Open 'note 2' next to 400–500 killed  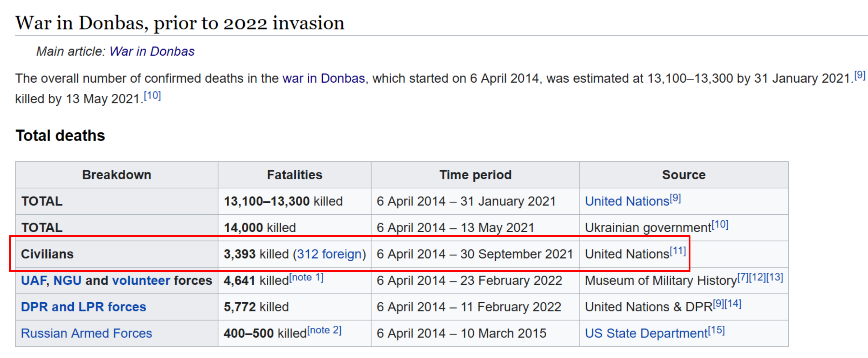click(x=324, y=330)
